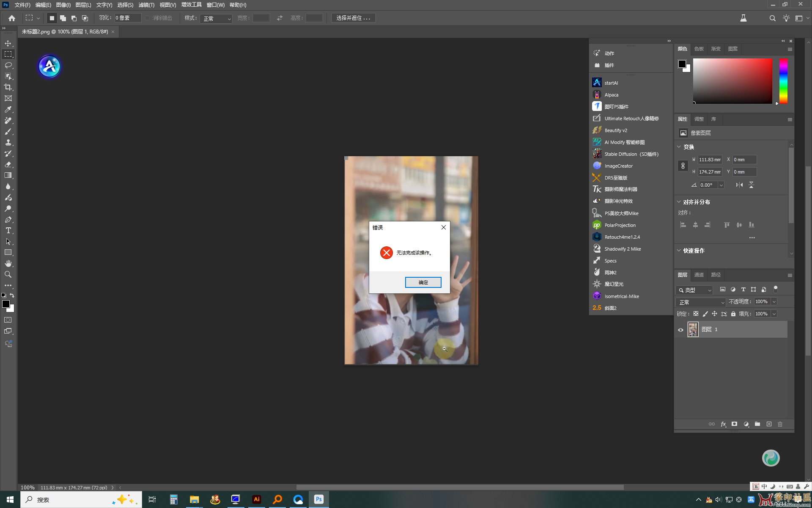Pick a color in the color field
The width and height of the screenshot is (812, 508).
pos(732,81)
